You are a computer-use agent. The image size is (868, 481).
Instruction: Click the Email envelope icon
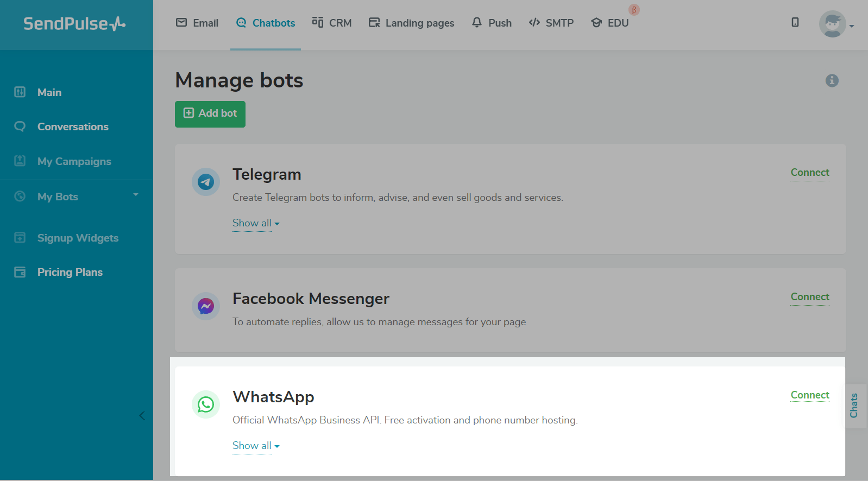(181, 22)
